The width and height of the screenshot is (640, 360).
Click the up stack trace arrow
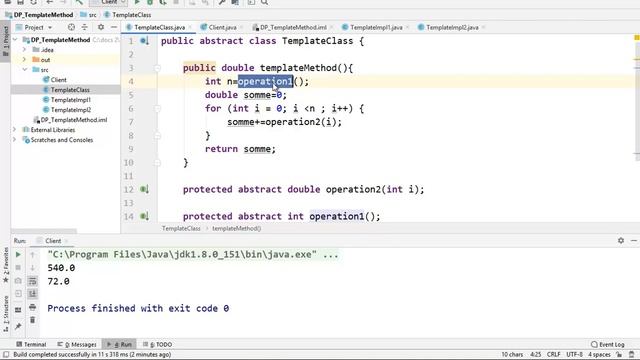33,254
